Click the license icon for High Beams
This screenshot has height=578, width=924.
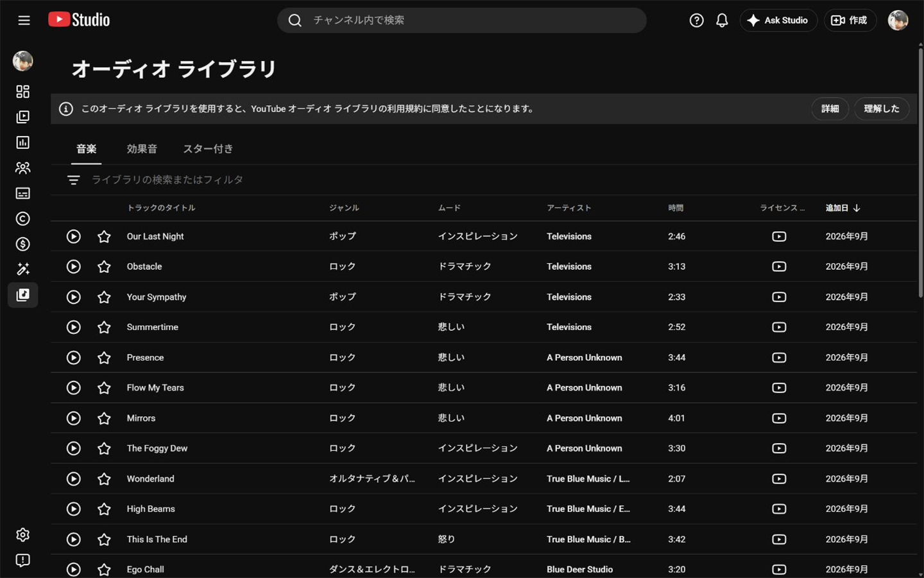click(779, 509)
